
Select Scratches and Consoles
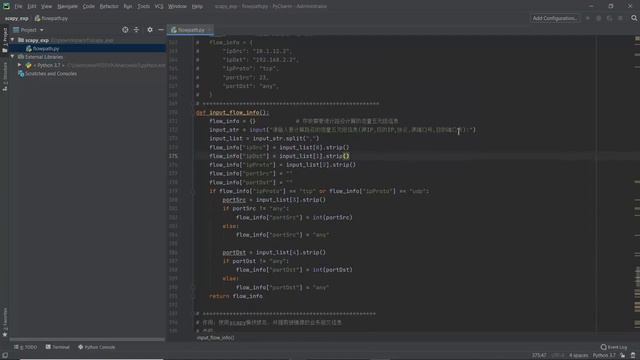[47, 74]
